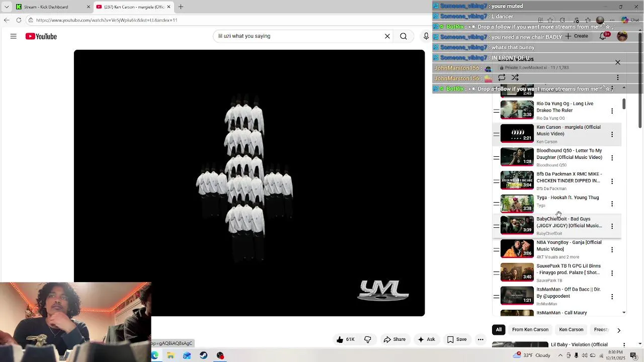Image resolution: width=644 pixels, height=362 pixels.
Task: Open options for BabyChiefDoit Bad Guys video
Action: coord(612,226)
